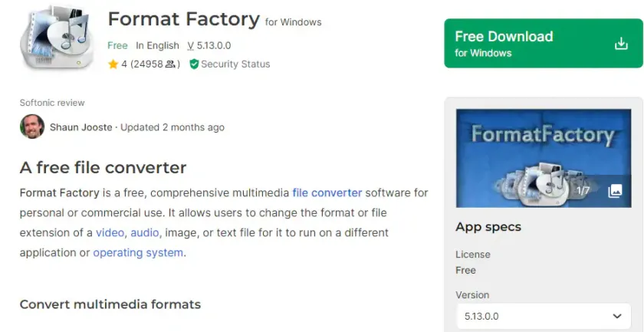Open the "file converter" link
The height and width of the screenshot is (332, 644).
coord(327,192)
